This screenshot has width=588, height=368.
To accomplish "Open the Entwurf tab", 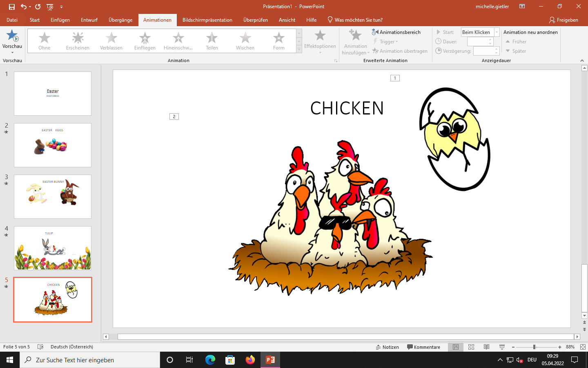I will point(89,20).
